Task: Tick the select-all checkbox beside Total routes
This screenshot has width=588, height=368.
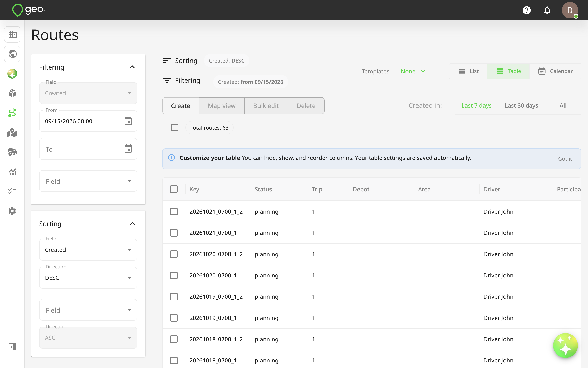Action: coord(175,128)
